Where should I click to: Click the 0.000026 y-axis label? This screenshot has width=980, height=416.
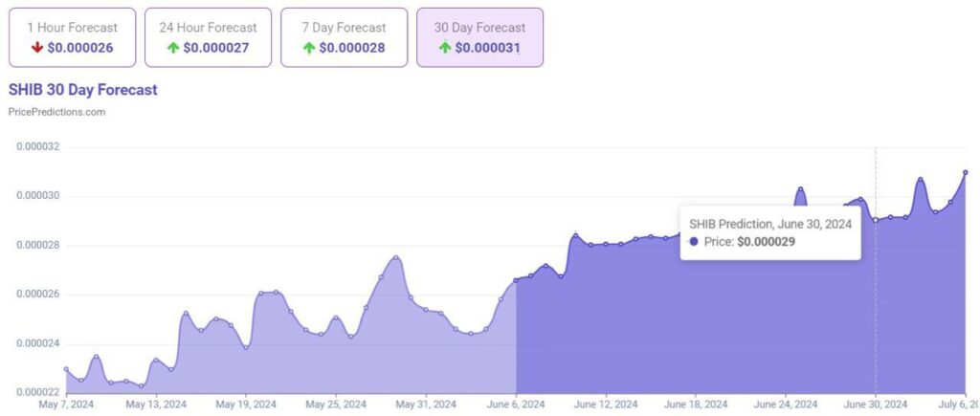(x=37, y=295)
